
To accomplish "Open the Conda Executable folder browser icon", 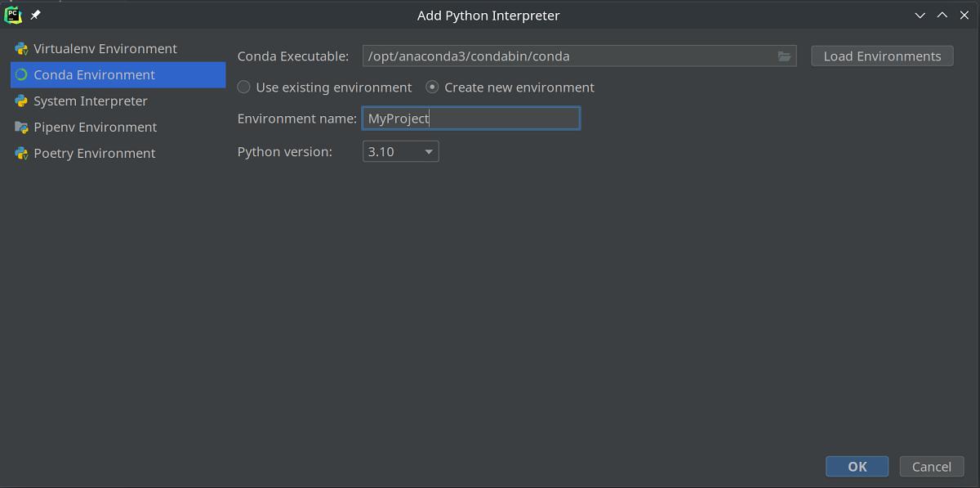I will pos(784,56).
